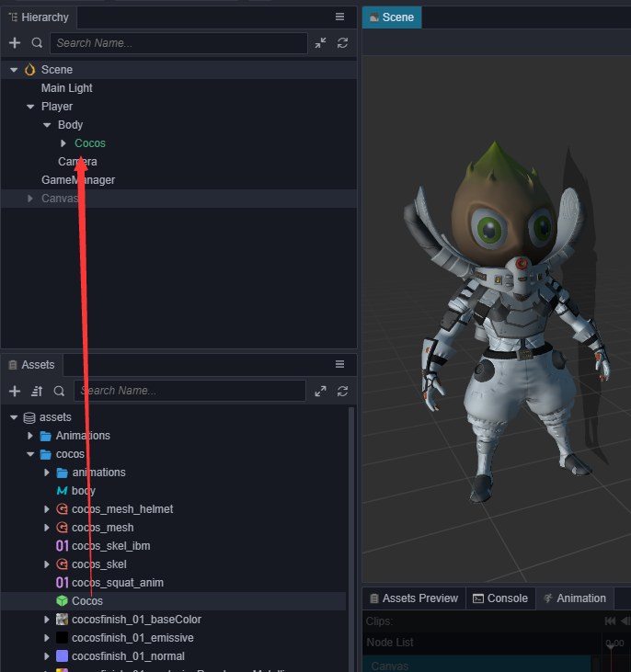
Task: Select Main Light node
Action: click(x=66, y=88)
